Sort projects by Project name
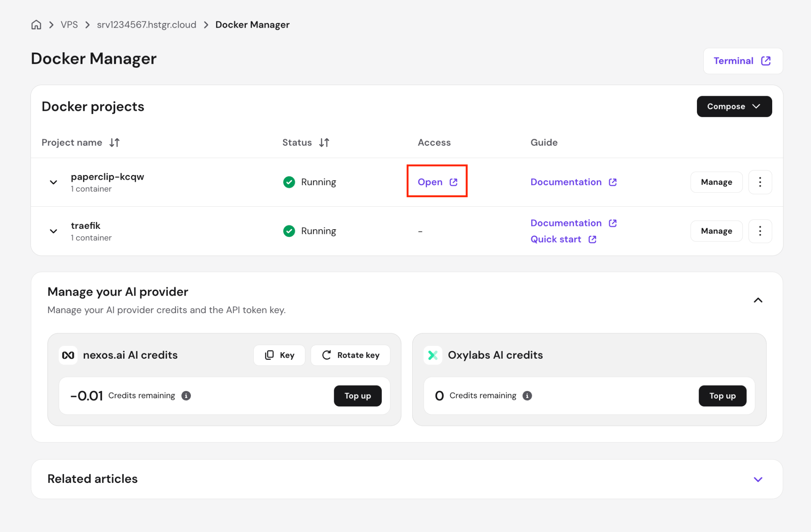Viewport: 811px width, 532px height. tap(114, 142)
